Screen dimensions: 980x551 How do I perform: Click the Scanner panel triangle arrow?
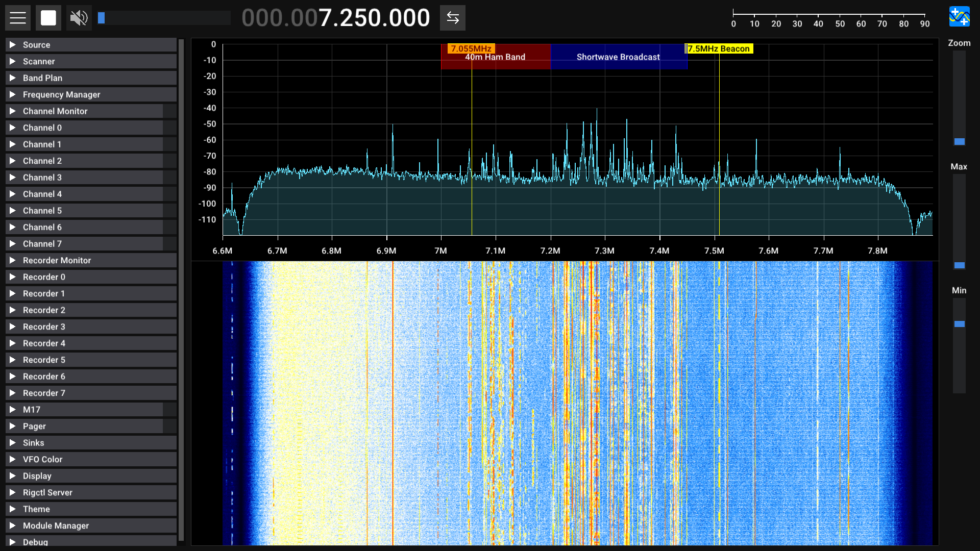click(13, 61)
